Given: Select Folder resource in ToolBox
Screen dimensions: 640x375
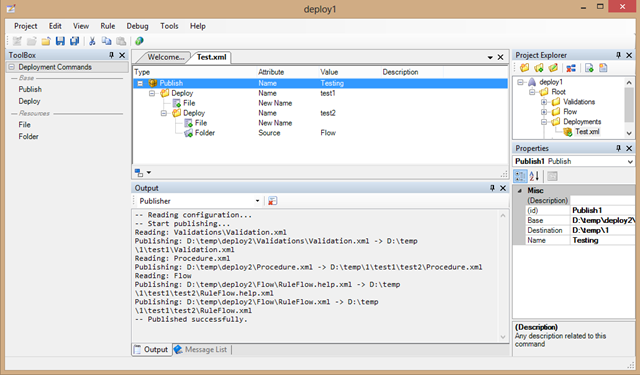Looking at the screenshot, I should (28, 137).
